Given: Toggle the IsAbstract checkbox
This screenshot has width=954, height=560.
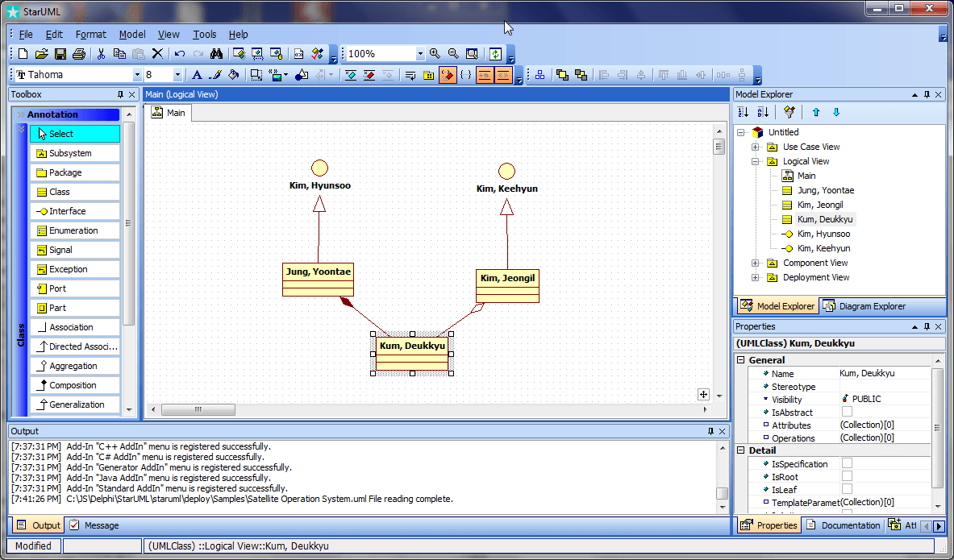Looking at the screenshot, I should (847, 412).
